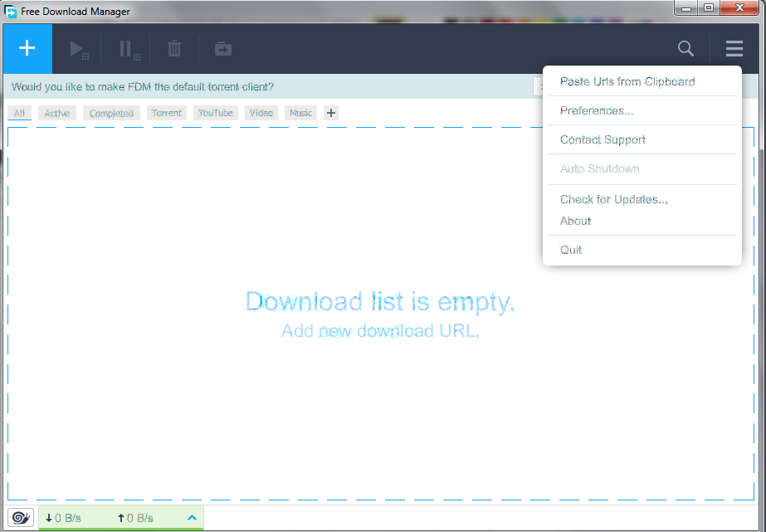Click the default torrent client prompt text
766x532 pixels.
[x=143, y=87]
